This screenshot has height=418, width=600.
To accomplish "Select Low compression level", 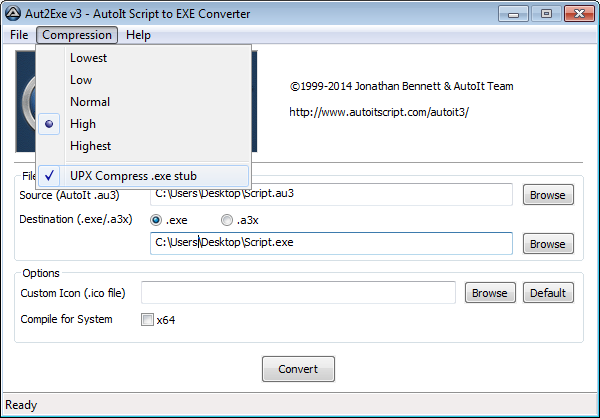I will click(x=143, y=80).
